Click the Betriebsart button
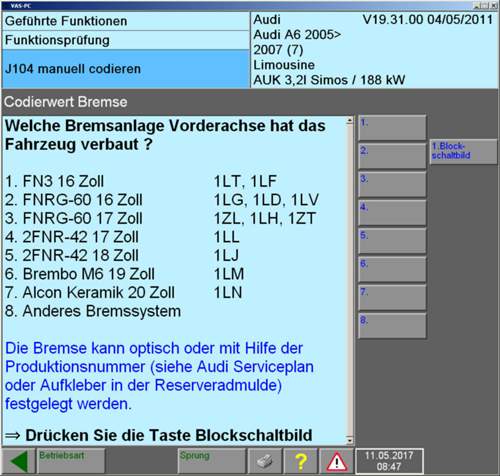The height and width of the screenshot is (476, 500). 71,461
